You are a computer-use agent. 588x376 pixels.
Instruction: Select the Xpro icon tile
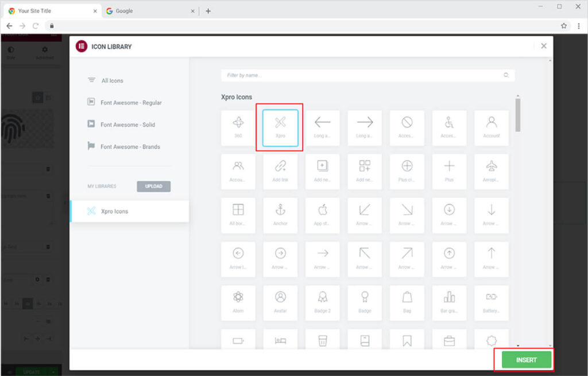click(280, 127)
